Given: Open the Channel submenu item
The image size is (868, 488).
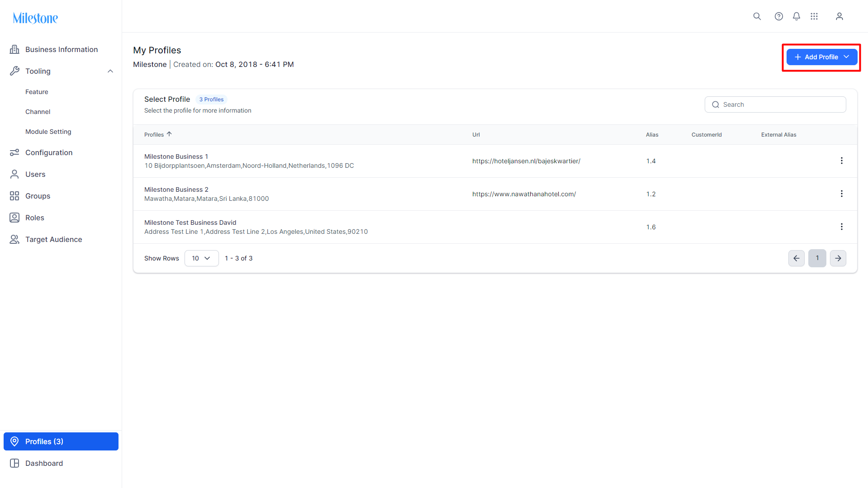Looking at the screenshot, I should point(38,112).
